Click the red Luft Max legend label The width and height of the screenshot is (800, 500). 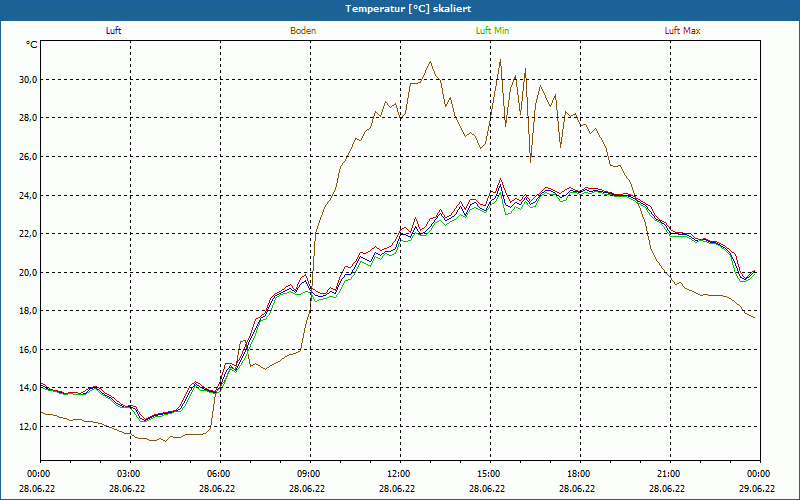(682, 31)
